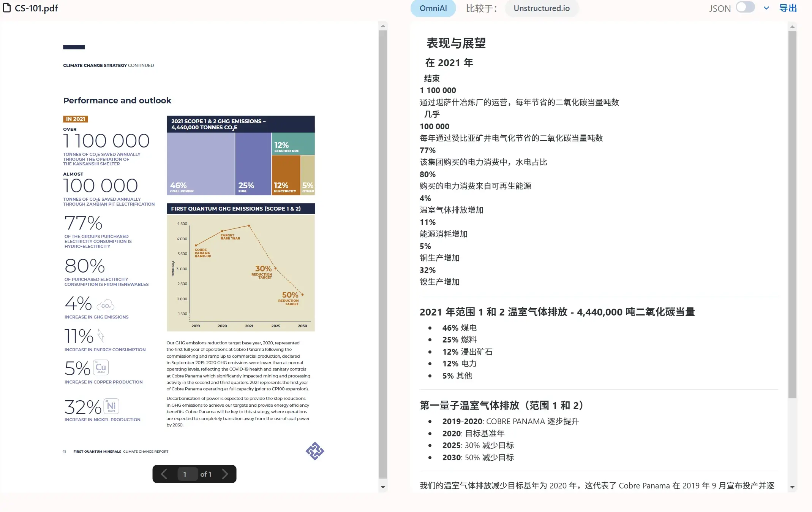The image size is (812, 512).
Task: Select the Unstructured.io comparison tab
Action: (542, 8)
